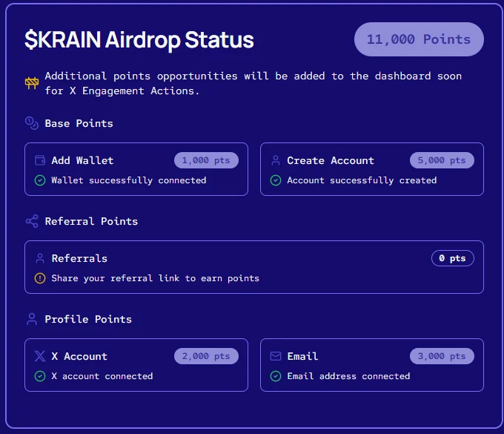
Task: Click green checkmark beside X account connected
Action: pos(40,376)
